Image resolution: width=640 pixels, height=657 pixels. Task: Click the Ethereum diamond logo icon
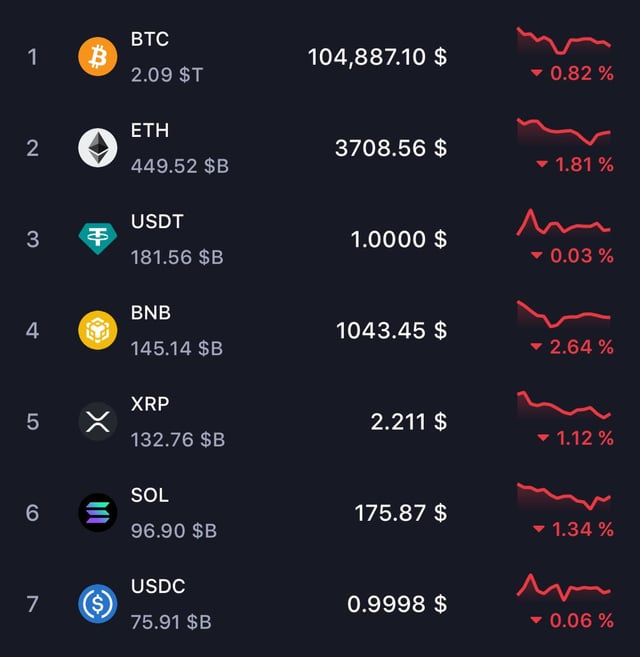pos(97,148)
